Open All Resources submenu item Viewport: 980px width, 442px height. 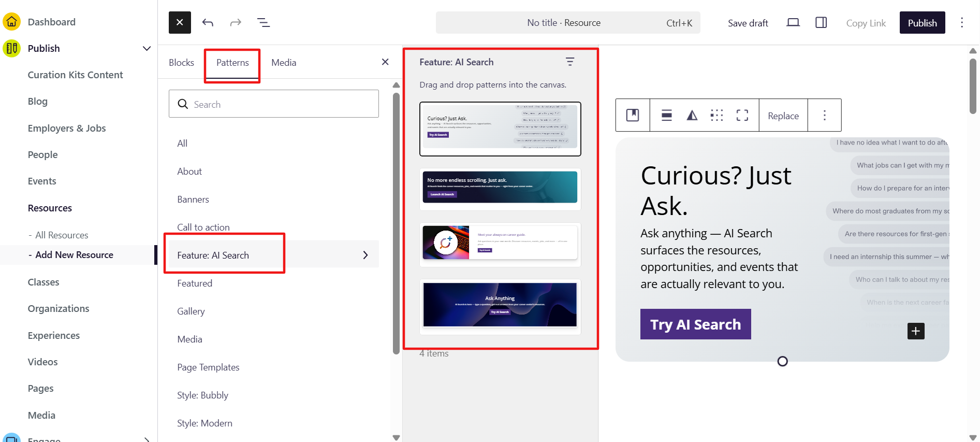click(x=62, y=235)
